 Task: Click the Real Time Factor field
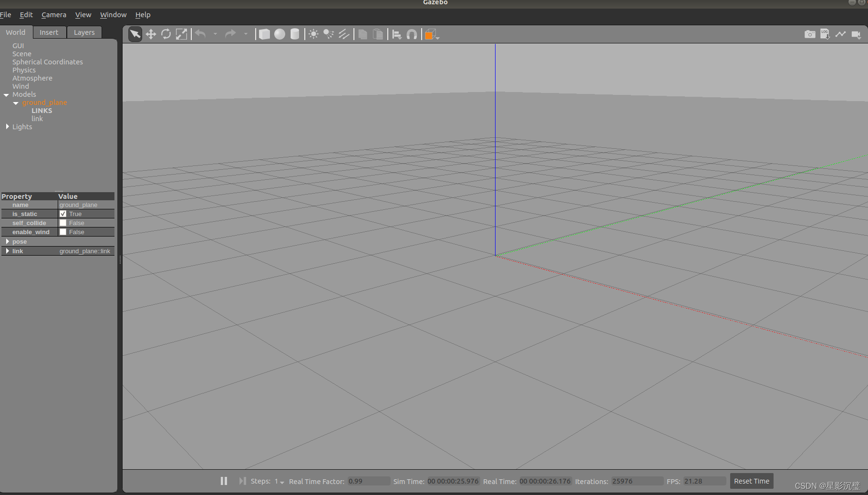coord(368,481)
